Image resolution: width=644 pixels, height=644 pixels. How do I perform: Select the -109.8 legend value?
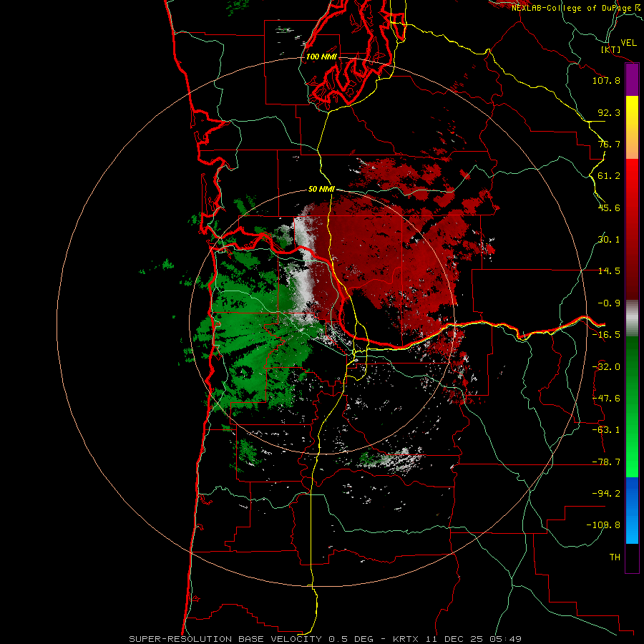point(603,525)
